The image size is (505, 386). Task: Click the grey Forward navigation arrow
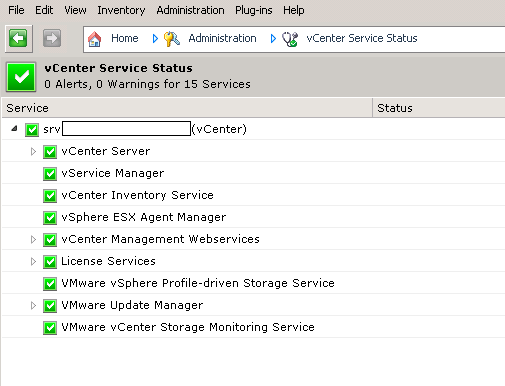pyautogui.click(x=52, y=38)
